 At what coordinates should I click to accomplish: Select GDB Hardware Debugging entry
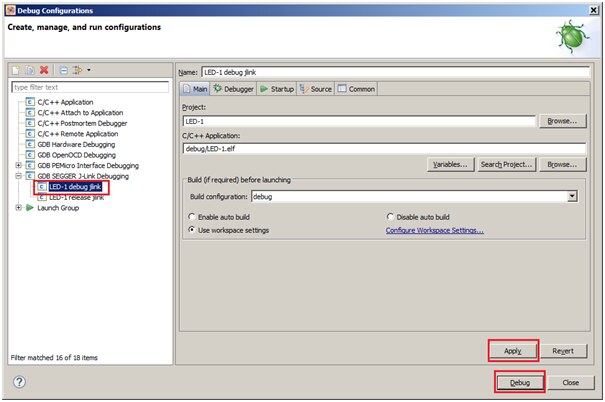pos(76,144)
